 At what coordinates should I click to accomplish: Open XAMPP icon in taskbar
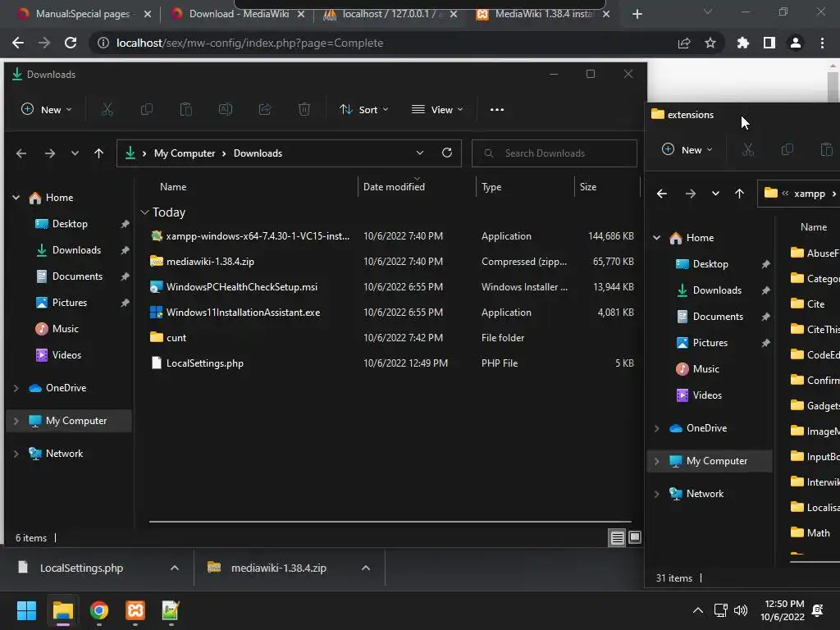point(135,610)
